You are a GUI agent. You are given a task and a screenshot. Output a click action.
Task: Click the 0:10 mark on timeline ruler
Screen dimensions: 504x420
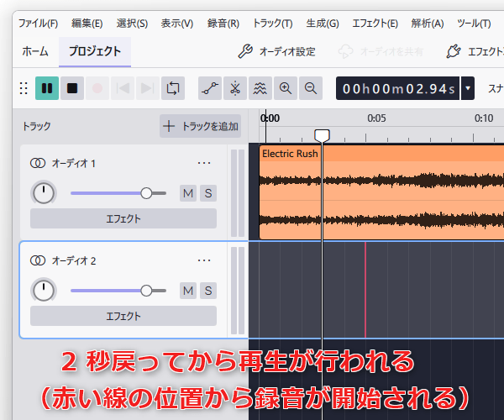(484, 118)
